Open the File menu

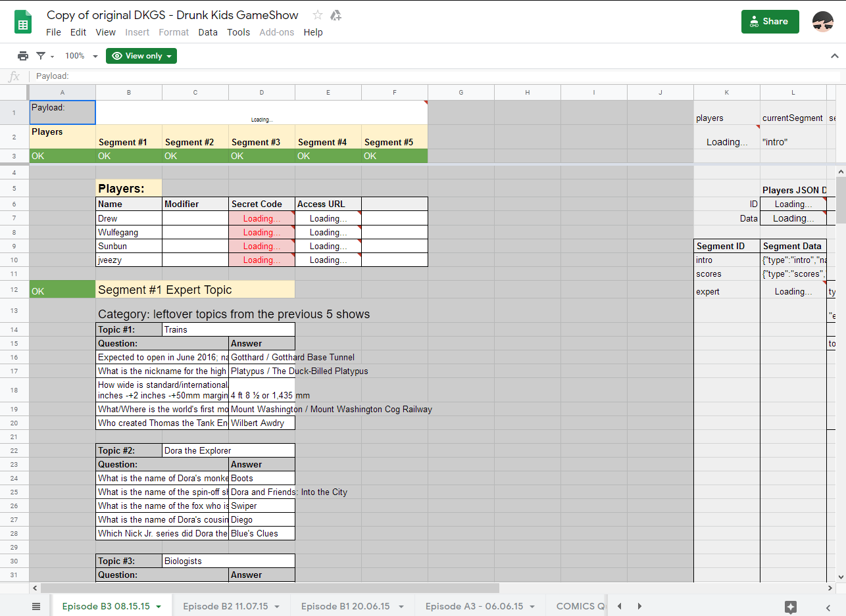tap(53, 32)
